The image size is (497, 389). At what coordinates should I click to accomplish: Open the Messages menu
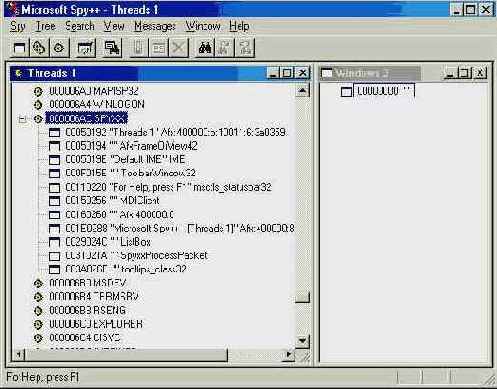[155, 26]
